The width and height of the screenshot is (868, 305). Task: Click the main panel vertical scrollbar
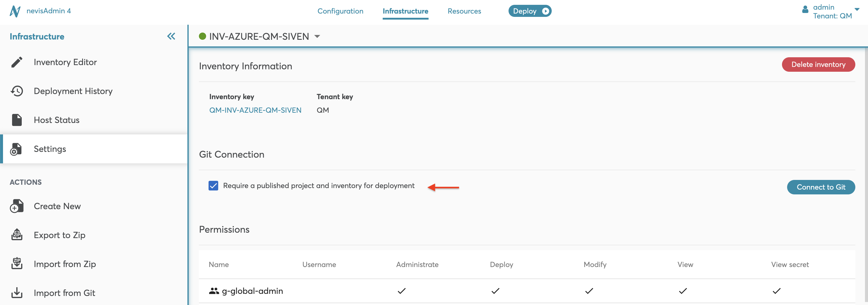pyautogui.click(x=866, y=175)
